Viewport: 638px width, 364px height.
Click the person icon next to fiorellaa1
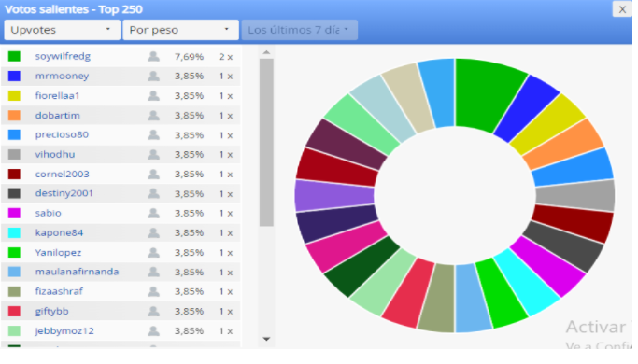point(153,95)
